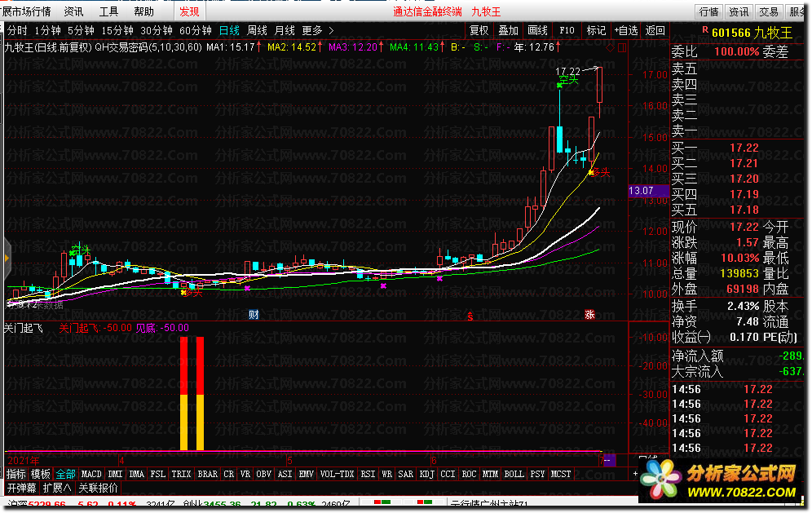Select the 1分钟 period
The image size is (812, 513).
[47, 30]
